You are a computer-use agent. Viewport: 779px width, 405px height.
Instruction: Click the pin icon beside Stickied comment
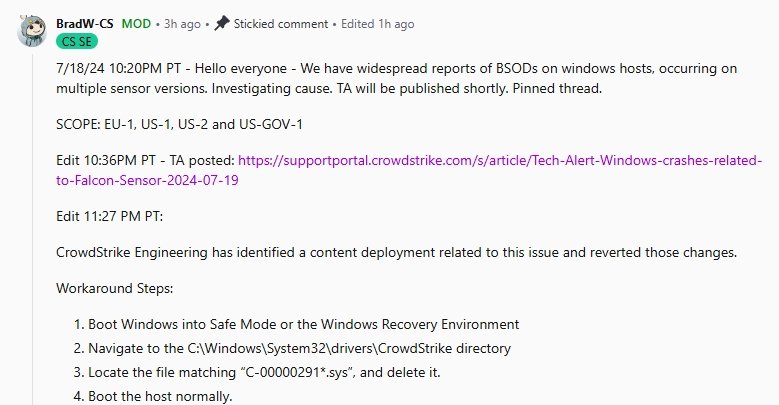pos(222,23)
